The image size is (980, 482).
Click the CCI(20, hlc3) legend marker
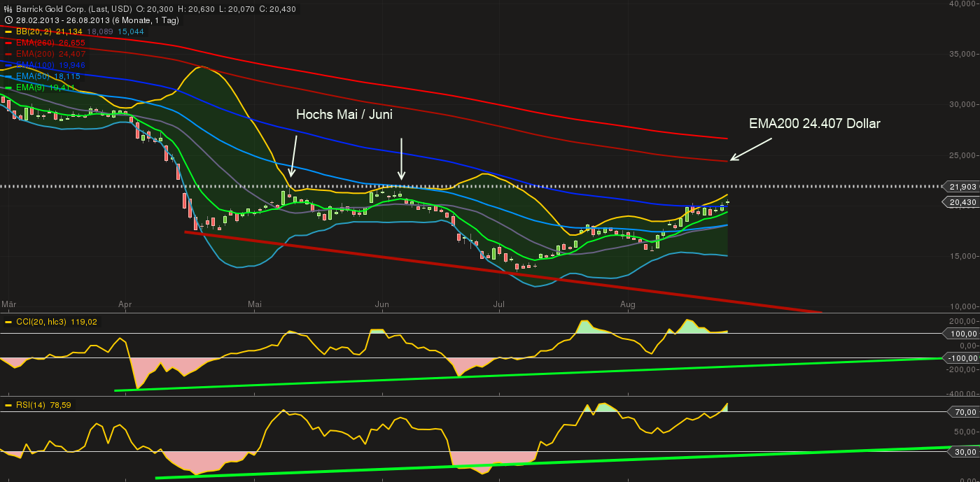pos(7,322)
